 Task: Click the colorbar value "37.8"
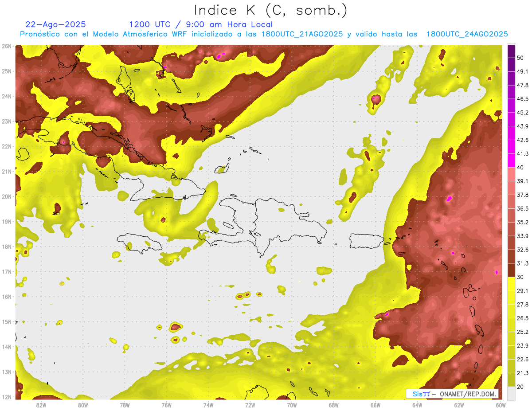[523, 195]
